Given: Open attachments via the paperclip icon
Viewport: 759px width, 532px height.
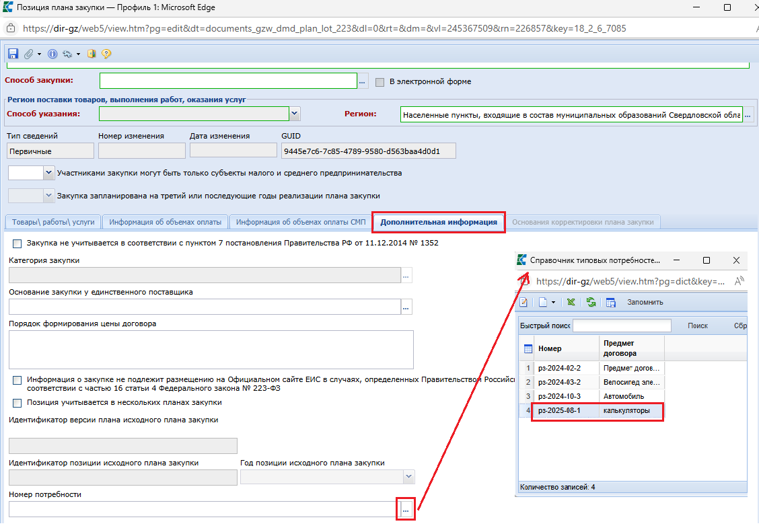Looking at the screenshot, I should pos(29,54).
